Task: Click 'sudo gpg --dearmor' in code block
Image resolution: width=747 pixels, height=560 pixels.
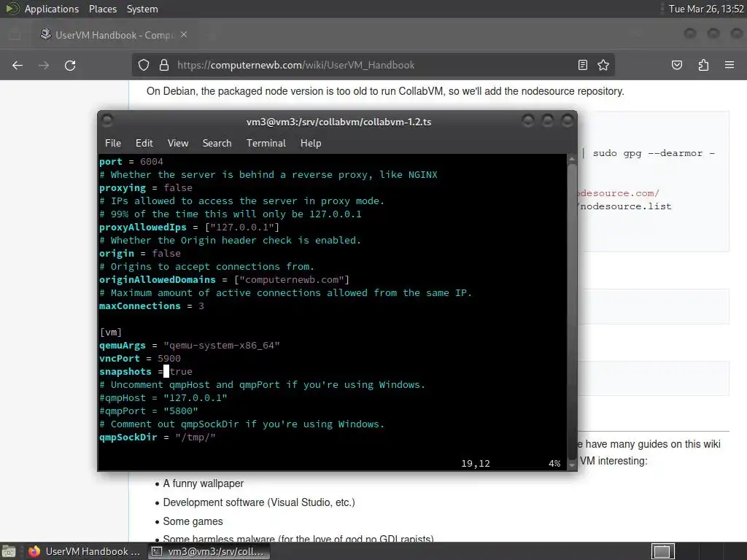Action: tap(648, 153)
